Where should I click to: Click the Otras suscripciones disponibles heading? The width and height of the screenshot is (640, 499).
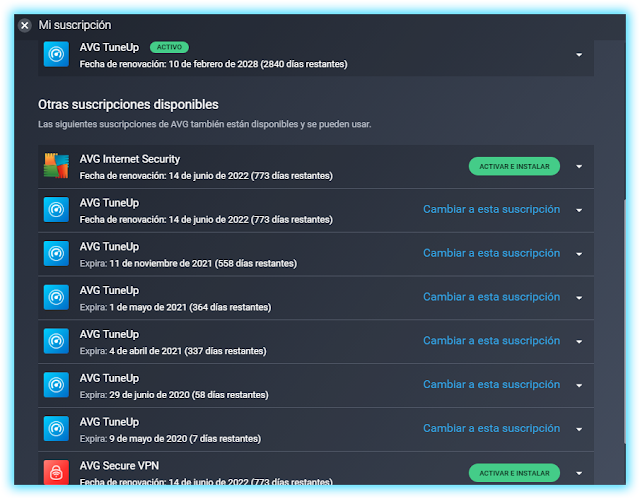click(x=128, y=105)
